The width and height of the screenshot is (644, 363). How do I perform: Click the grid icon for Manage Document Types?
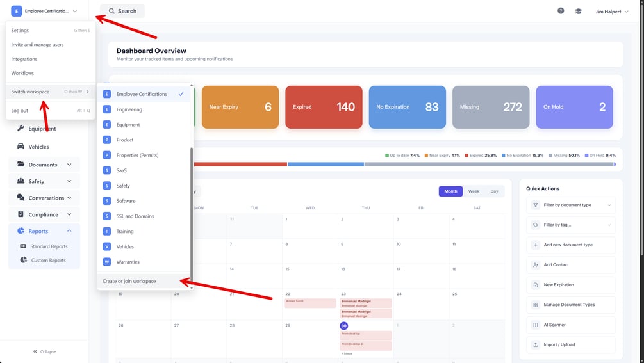(x=536, y=305)
